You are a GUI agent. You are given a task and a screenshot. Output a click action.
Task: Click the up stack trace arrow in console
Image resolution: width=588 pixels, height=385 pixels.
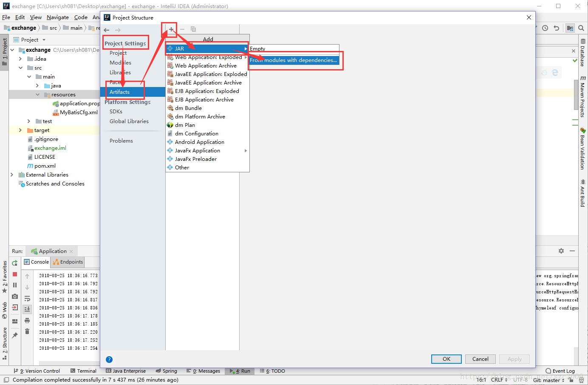(x=27, y=276)
